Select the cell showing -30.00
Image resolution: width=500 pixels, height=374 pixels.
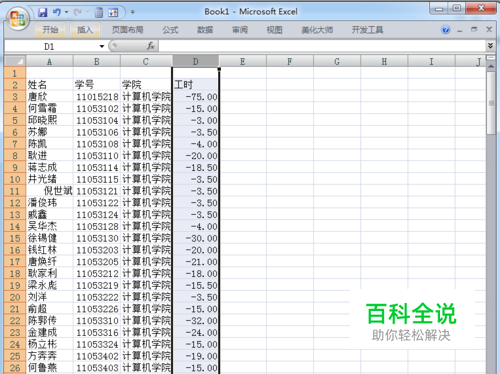(x=195, y=238)
